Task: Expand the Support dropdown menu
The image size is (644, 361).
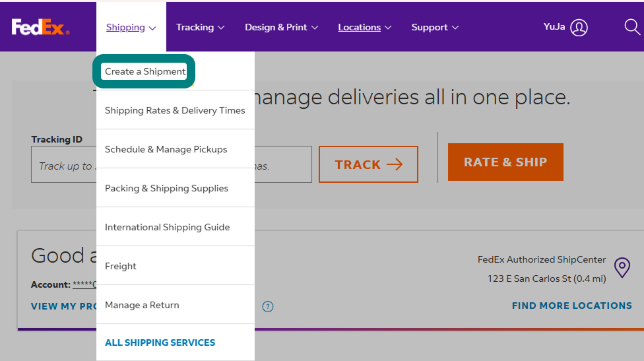Action: click(x=435, y=28)
